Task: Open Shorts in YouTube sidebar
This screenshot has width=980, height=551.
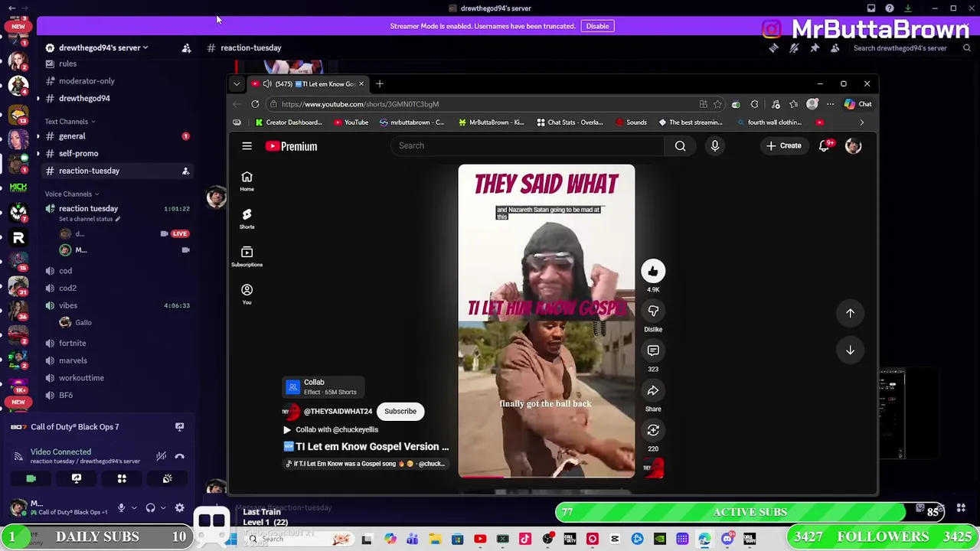Action: (247, 219)
